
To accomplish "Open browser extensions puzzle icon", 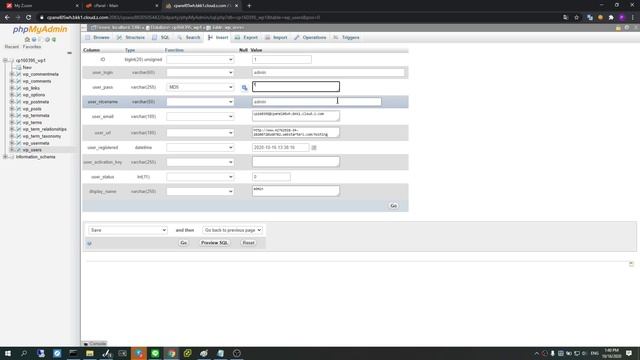I will click(611, 18).
